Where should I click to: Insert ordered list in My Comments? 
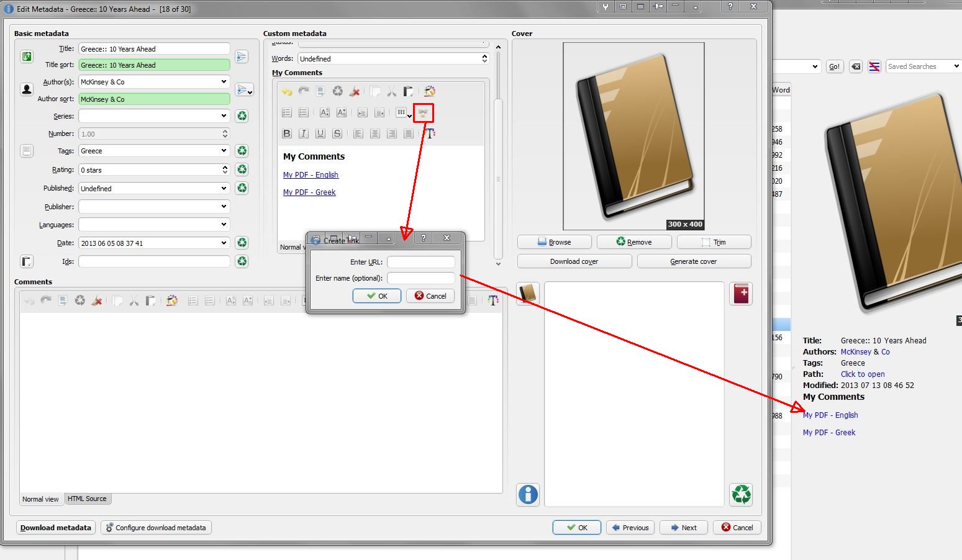click(x=287, y=112)
